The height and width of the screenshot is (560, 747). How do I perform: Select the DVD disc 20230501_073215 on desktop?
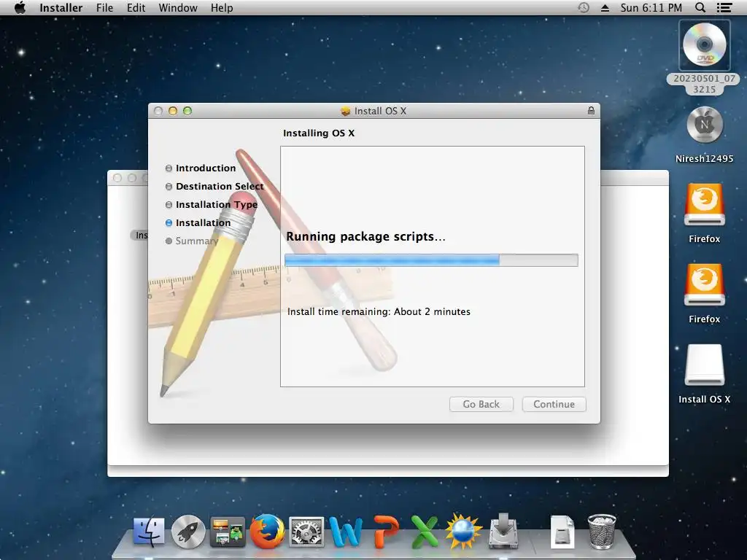click(x=704, y=45)
